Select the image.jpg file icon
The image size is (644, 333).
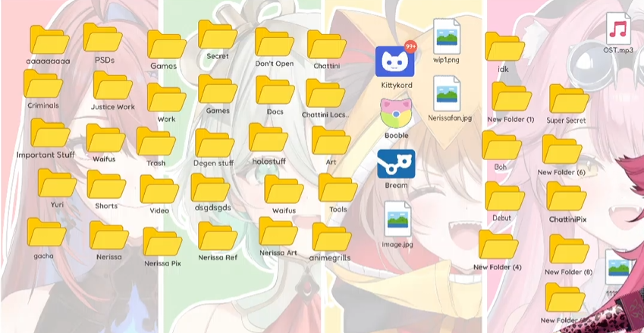coord(397,219)
